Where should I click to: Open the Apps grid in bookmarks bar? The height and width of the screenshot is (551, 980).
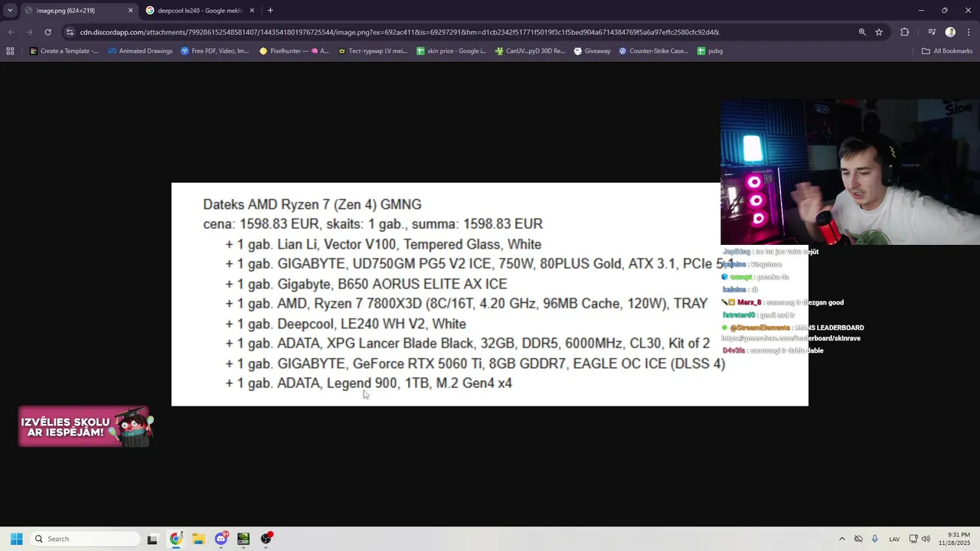click(10, 51)
